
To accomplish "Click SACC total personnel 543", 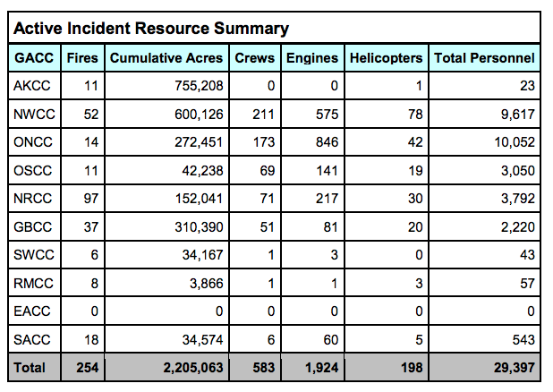I will [523, 339].
